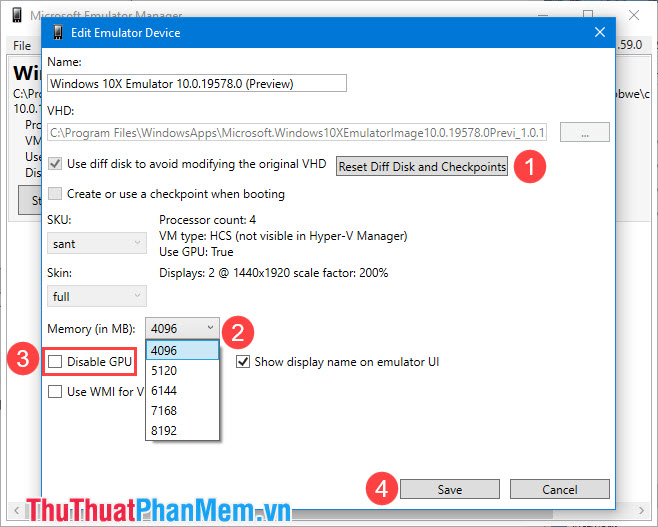Click the Save button
This screenshot has width=658, height=527.
click(449, 489)
